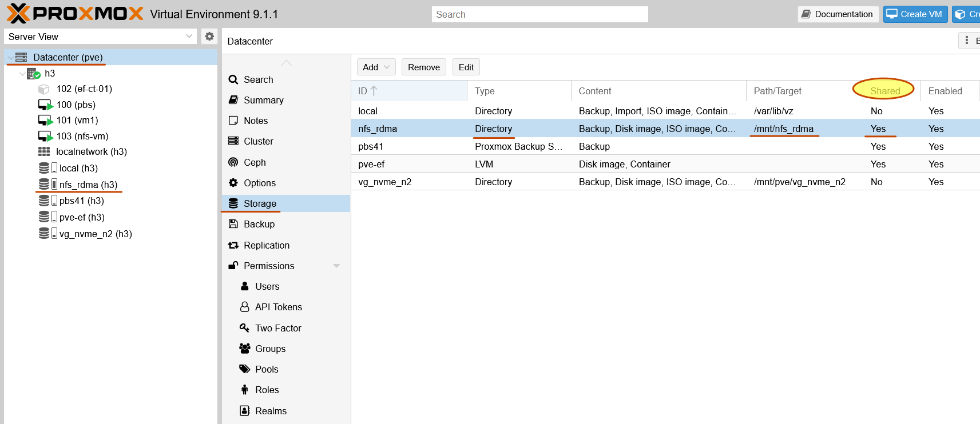
Task: Open the Storage menu item
Action: pyautogui.click(x=286, y=203)
